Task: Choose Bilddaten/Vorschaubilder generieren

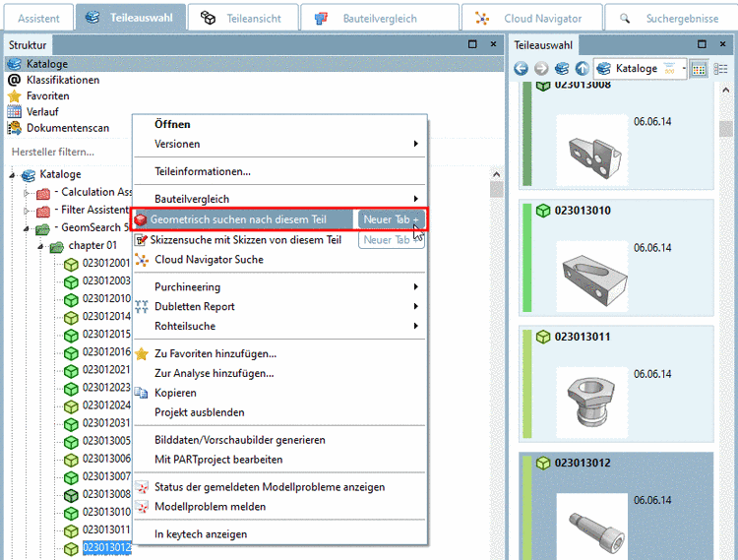Action: (x=239, y=440)
